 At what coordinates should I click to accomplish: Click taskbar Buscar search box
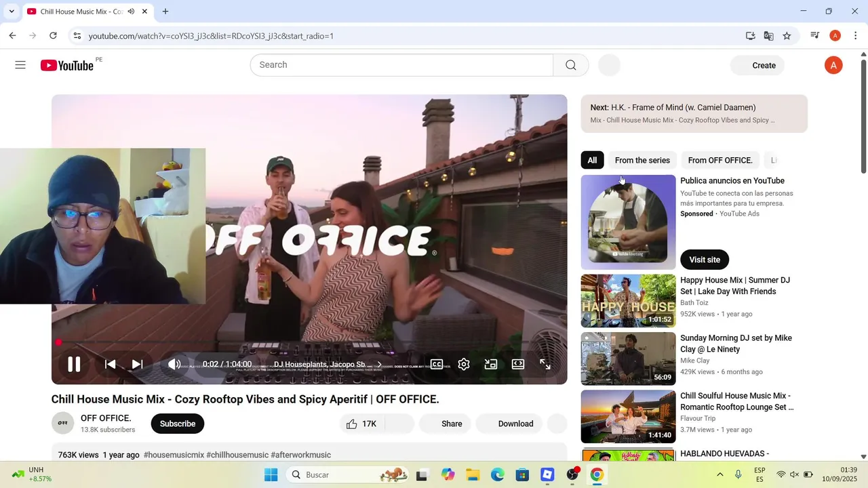click(x=349, y=474)
